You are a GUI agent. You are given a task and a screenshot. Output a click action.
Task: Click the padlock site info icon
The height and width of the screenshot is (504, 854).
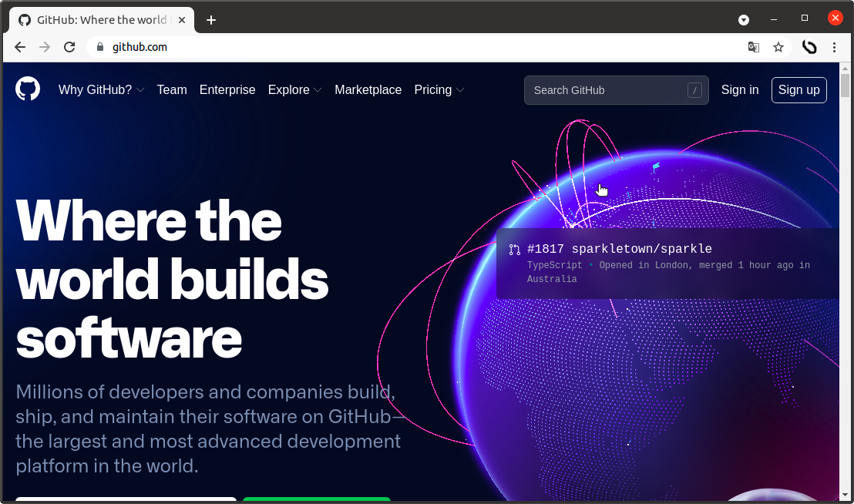pos(99,47)
